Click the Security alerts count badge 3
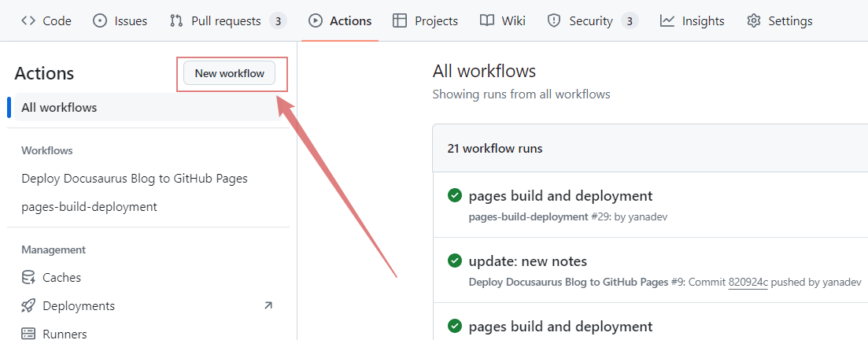The height and width of the screenshot is (340, 868). pyautogui.click(x=630, y=21)
